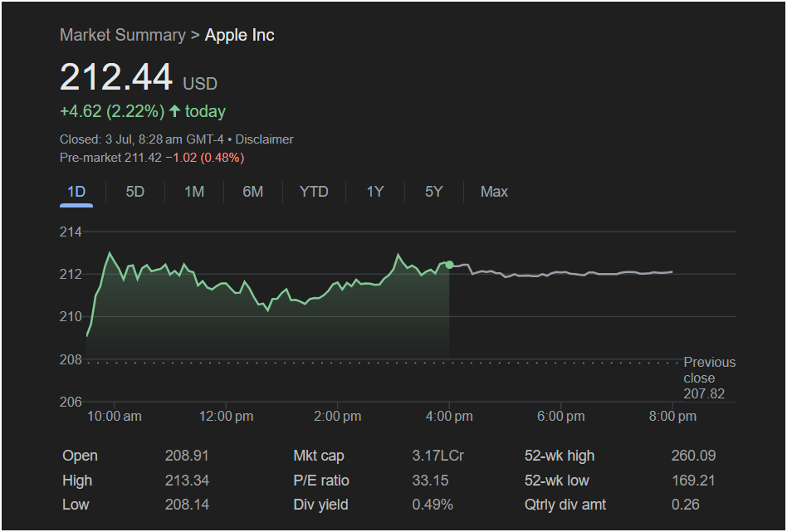Click the Previous close 207.82 label
The image size is (787, 532).
pyautogui.click(x=709, y=378)
